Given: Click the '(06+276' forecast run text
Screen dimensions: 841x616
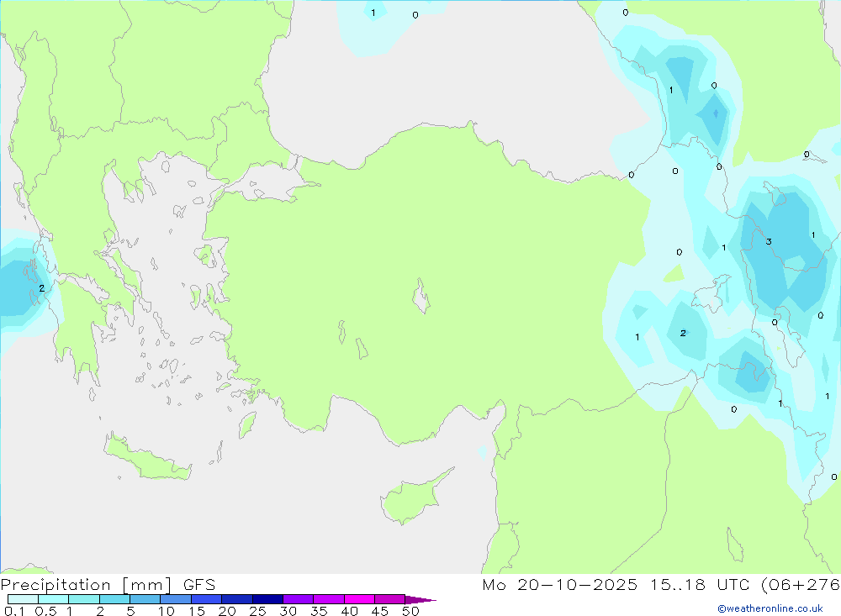Looking at the screenshot, I should pos(801,585).
